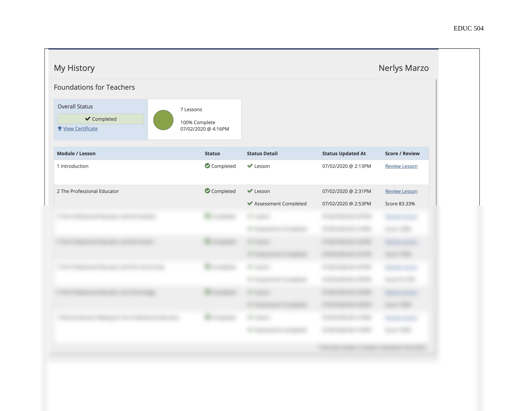Click the 'Assessment Completed' status detail text
This screenshot has height=411, width=532.
pos(280,204)
